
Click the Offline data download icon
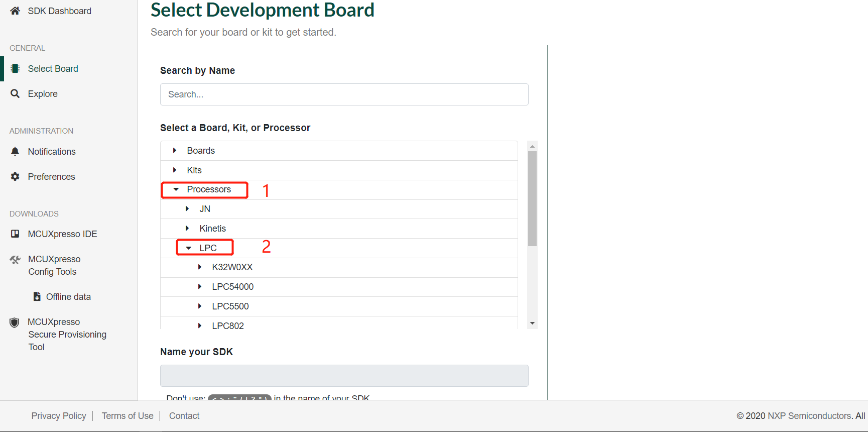37,297
